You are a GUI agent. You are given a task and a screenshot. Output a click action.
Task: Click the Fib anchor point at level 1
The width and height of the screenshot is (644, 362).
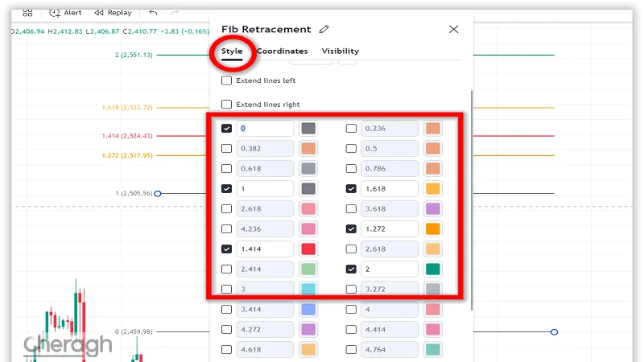click(x=158, y=194)
